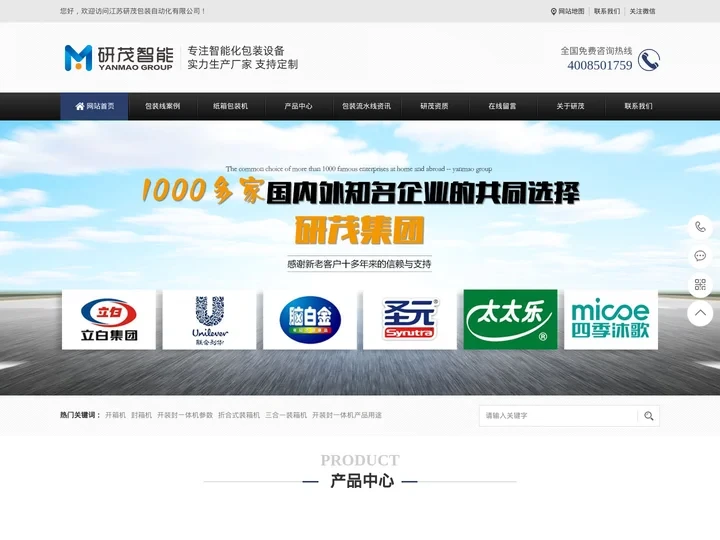Click the 折合式装箱机 keyword link
The width and height of the screenshot is (720, 540).
coord(239,415)
